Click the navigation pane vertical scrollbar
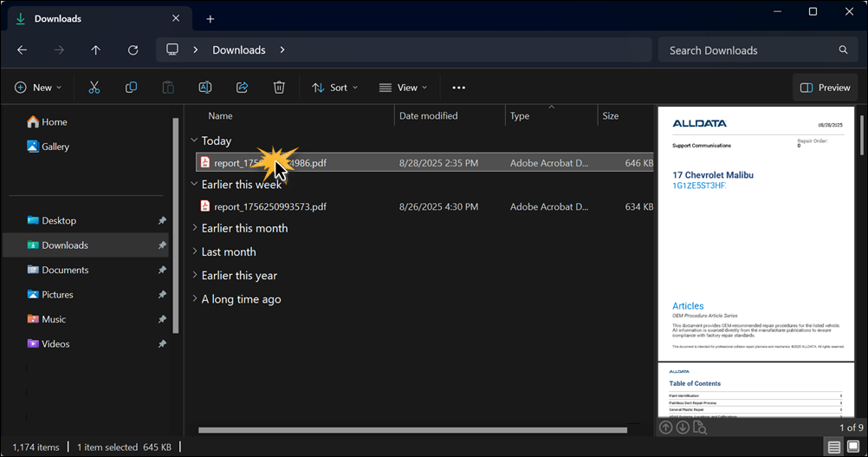 click(176, 225)
